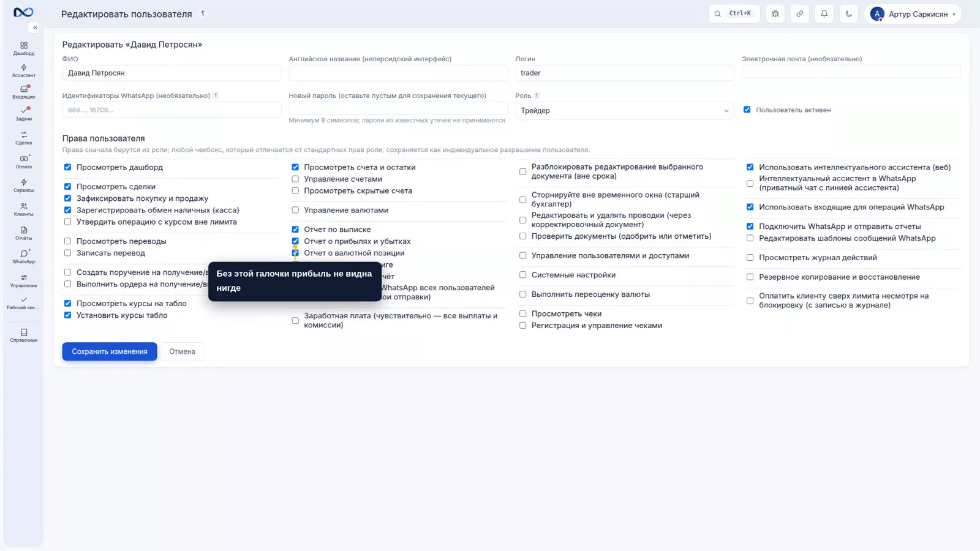Switch to dark mode with moon icon
The image size is (980, 551).
[x=849, y=13]
